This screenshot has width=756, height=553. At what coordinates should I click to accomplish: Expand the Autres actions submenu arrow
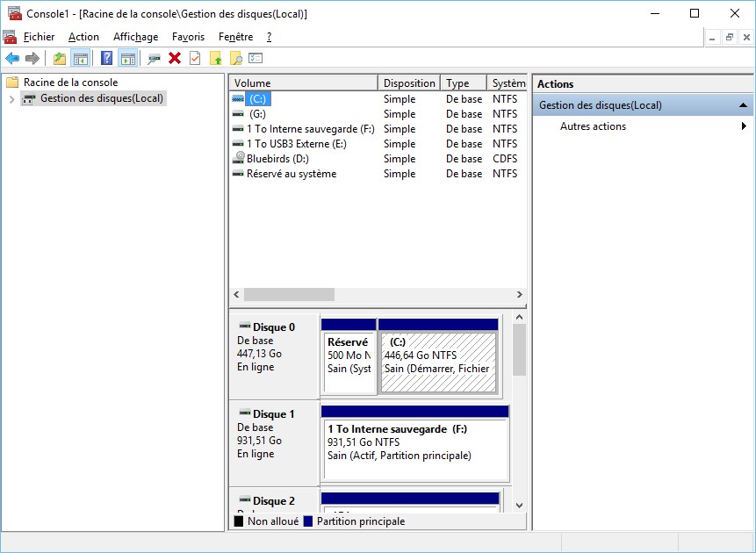(x=744, y=126)
